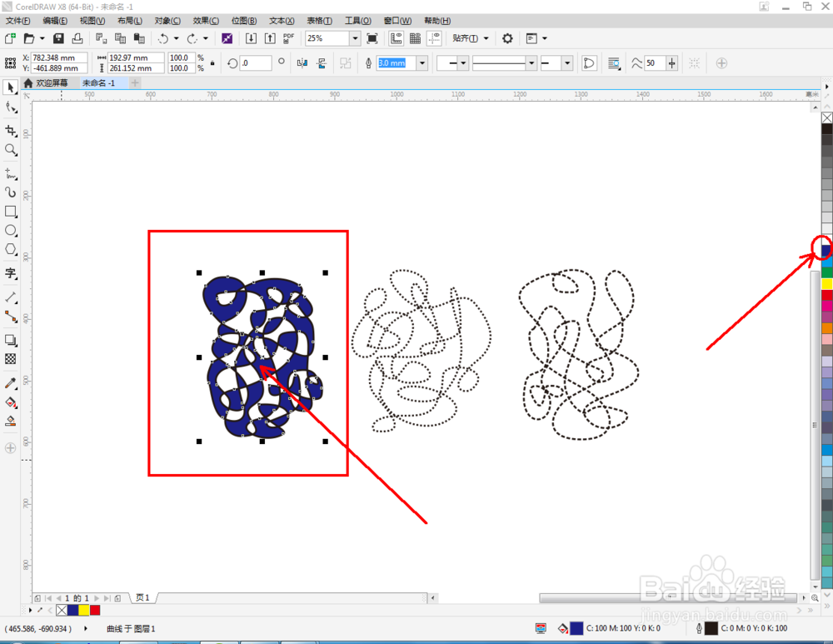Screen dimensions: 833x644
Task: Select the Zoom tool in toolbox
Action: (10, 150)
